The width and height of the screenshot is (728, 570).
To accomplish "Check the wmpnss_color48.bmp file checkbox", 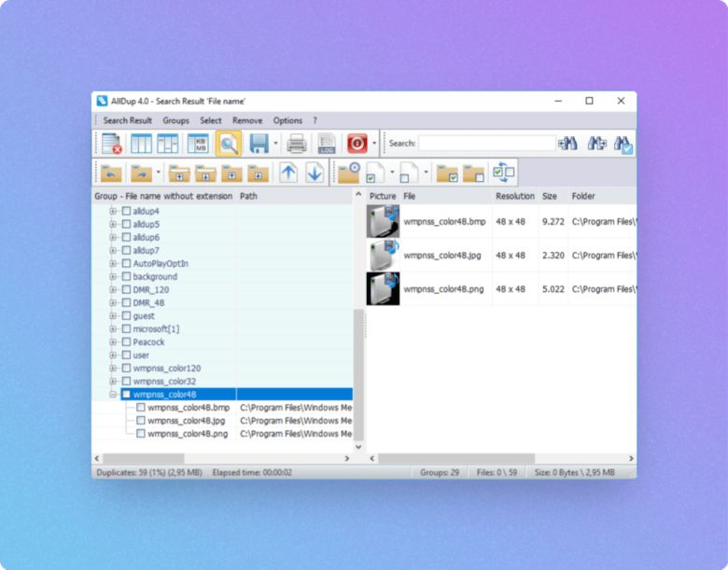I will [141, 408].
